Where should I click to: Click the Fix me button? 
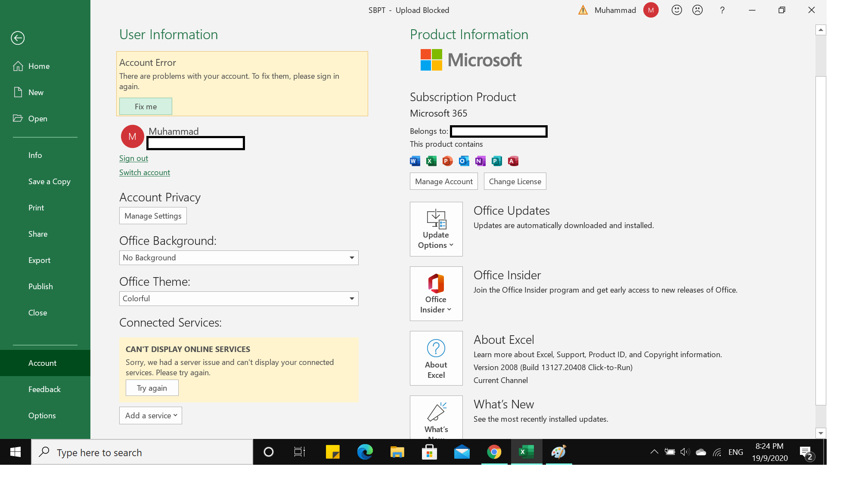(146, 106)
